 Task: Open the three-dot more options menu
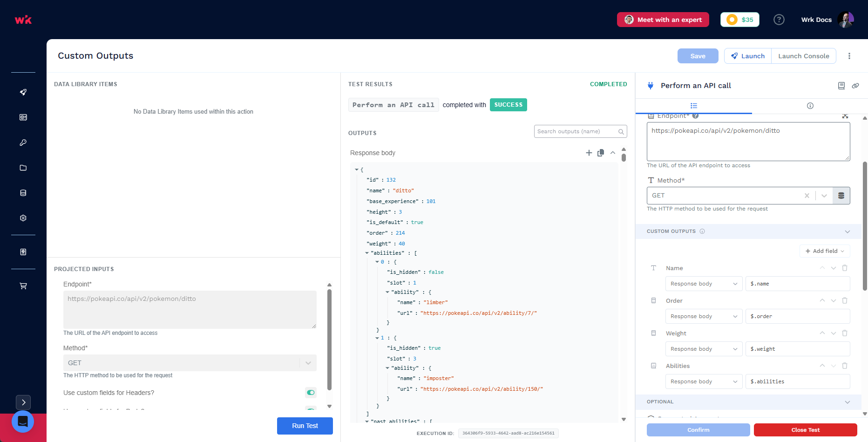849,56
